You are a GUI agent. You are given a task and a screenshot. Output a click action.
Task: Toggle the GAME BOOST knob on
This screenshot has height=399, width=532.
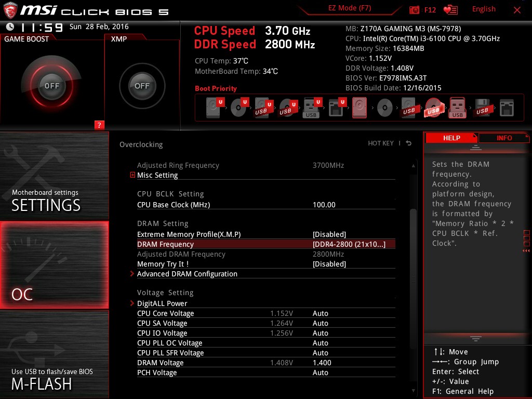[x=51, y=86]
